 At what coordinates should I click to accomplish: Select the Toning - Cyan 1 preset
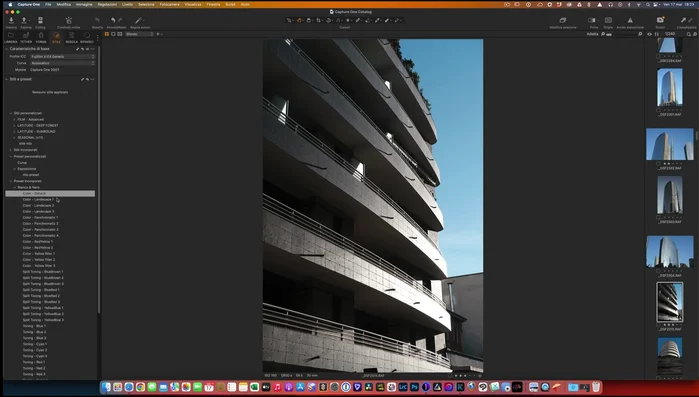coord(35,344)
